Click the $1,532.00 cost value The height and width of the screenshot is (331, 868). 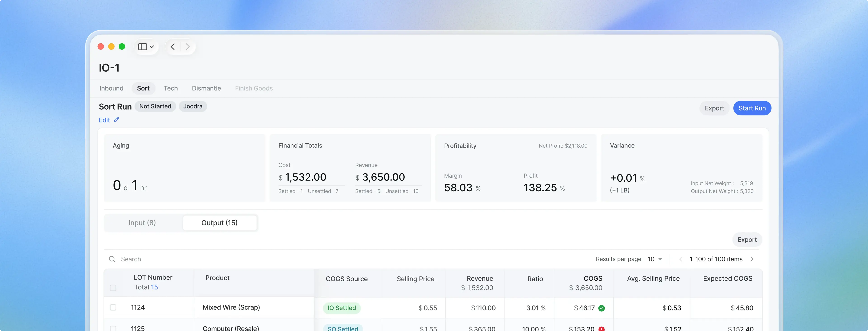click(302, 177)
